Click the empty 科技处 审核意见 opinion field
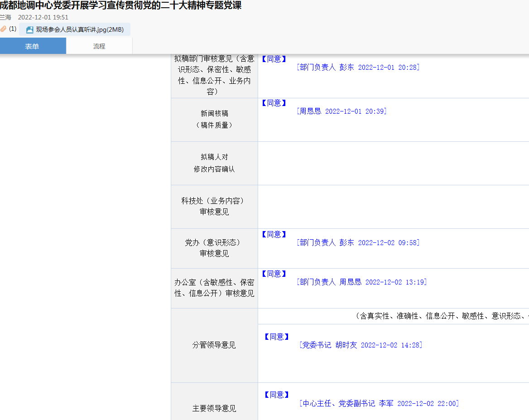 (393, 207)
